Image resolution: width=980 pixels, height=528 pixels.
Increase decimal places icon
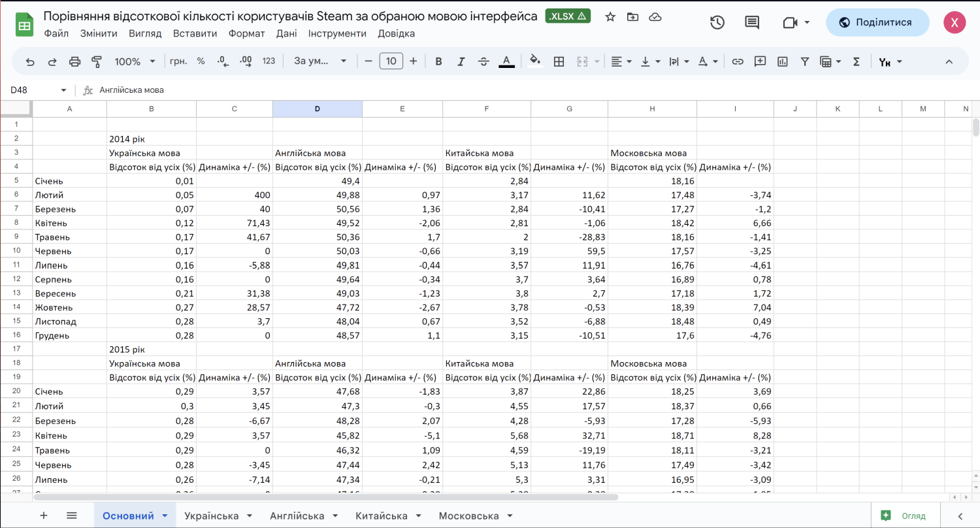[246, 61]
